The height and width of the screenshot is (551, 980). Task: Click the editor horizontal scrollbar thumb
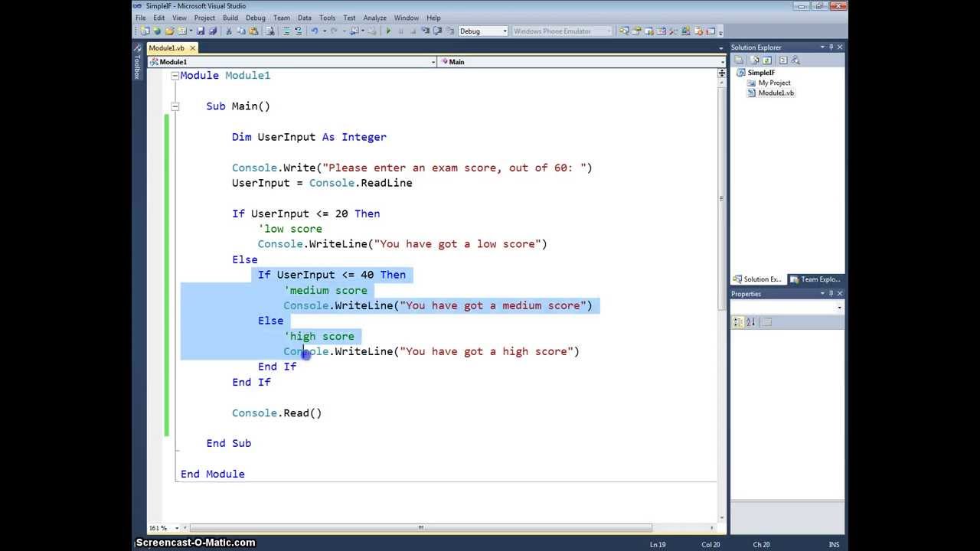(421, 527)
